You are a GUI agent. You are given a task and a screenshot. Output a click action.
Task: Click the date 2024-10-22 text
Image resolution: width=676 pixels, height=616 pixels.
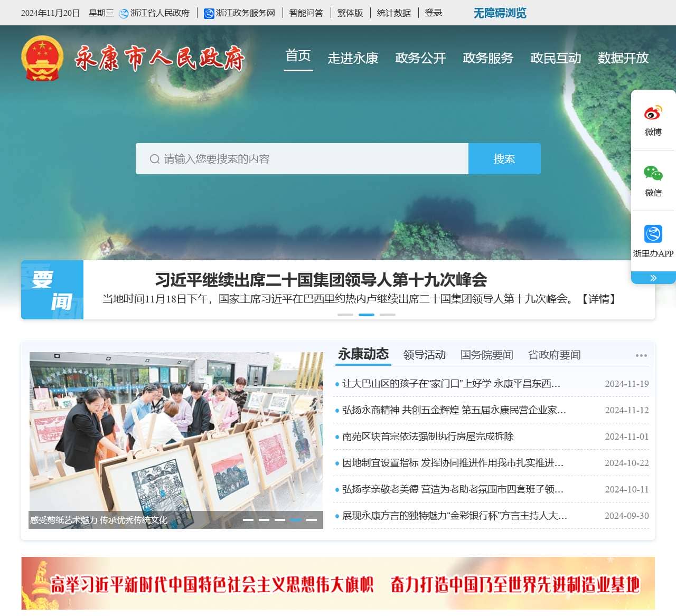[x=627, y=463]
